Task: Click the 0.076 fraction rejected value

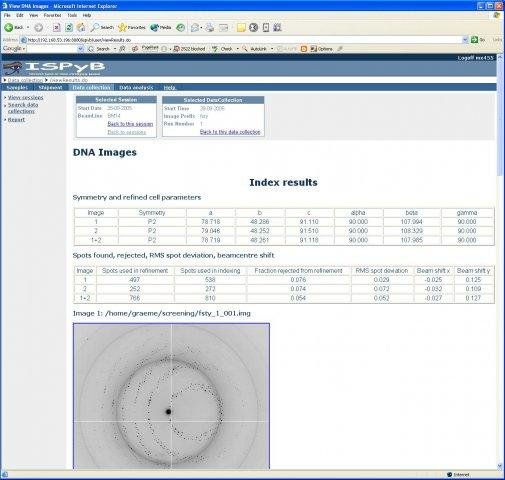Action: coord(298,280)
